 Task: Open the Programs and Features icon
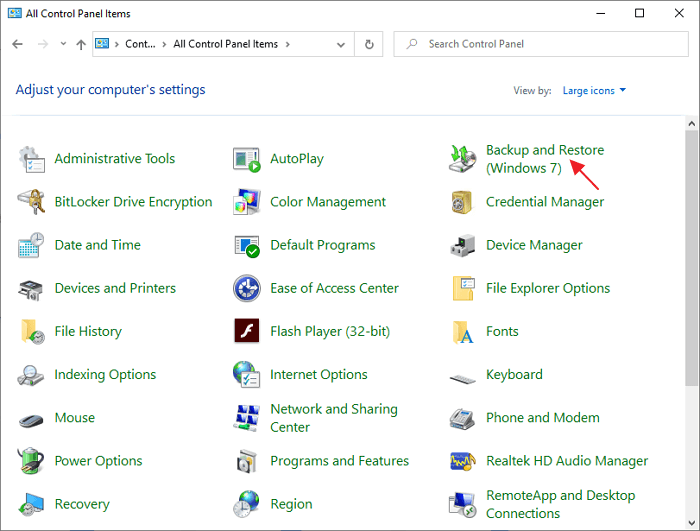[246, 461]
